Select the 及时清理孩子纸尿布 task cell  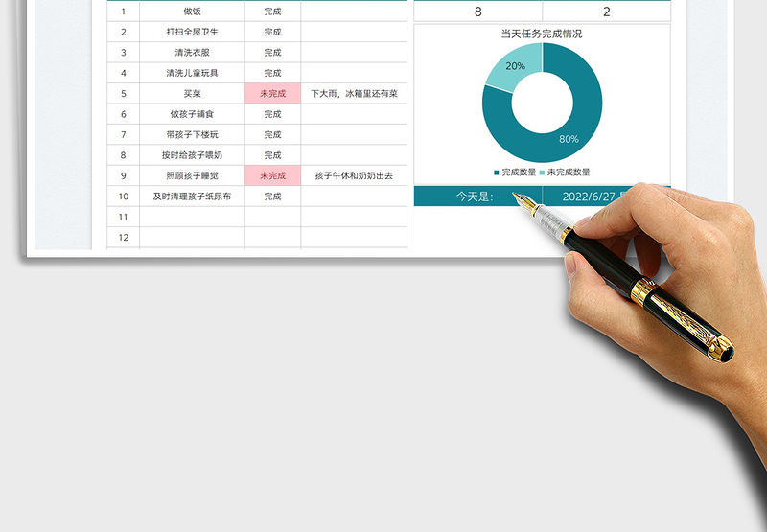click(192, 197)
